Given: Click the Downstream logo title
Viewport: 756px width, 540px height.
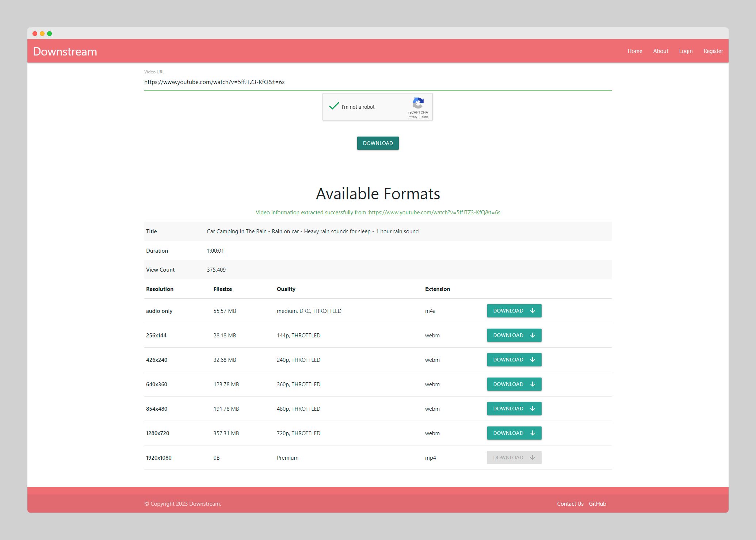Looking at the screenshot, I should [x=65, y=51].
